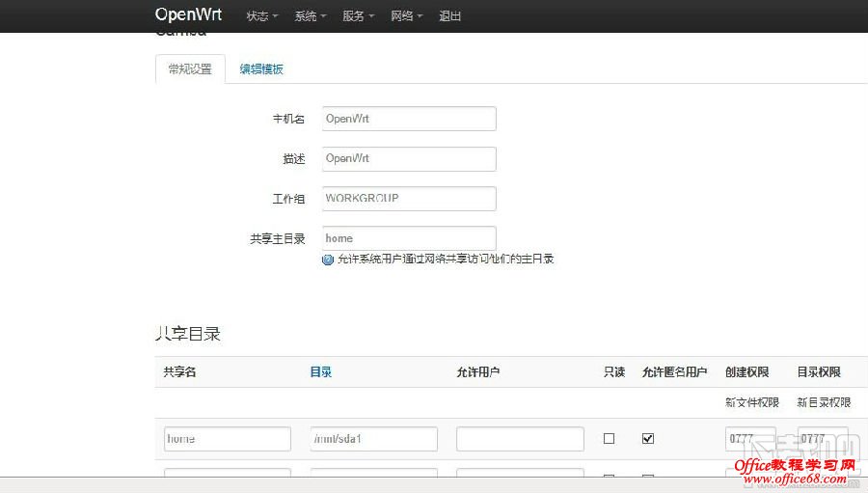
Task: Focus the 共享名 field containing home
Action: (x=228, y=439)
